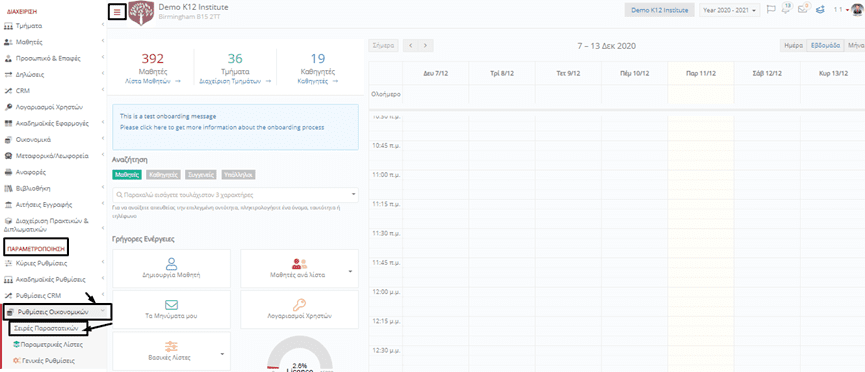865x372 pixels.
Task: Click the Δευ 7/12 day column header
Action: point(436,73)
